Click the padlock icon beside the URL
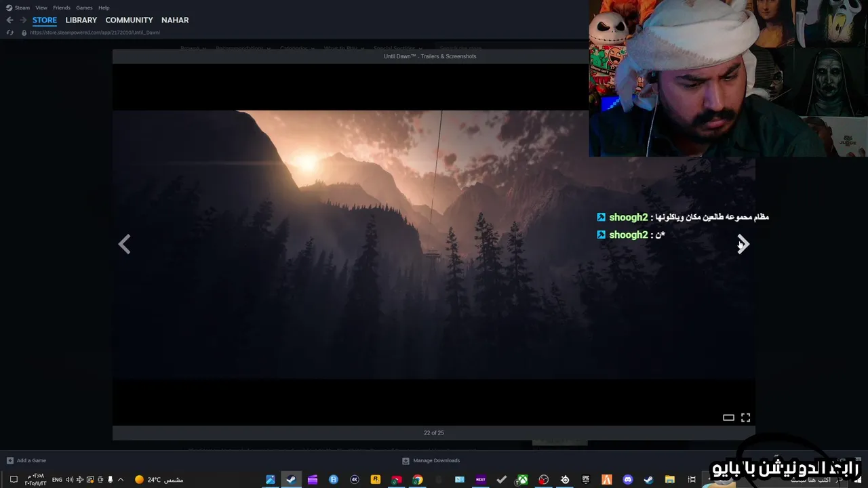Image resolution: width=868 pixels, height=488 pixels. 24,33
